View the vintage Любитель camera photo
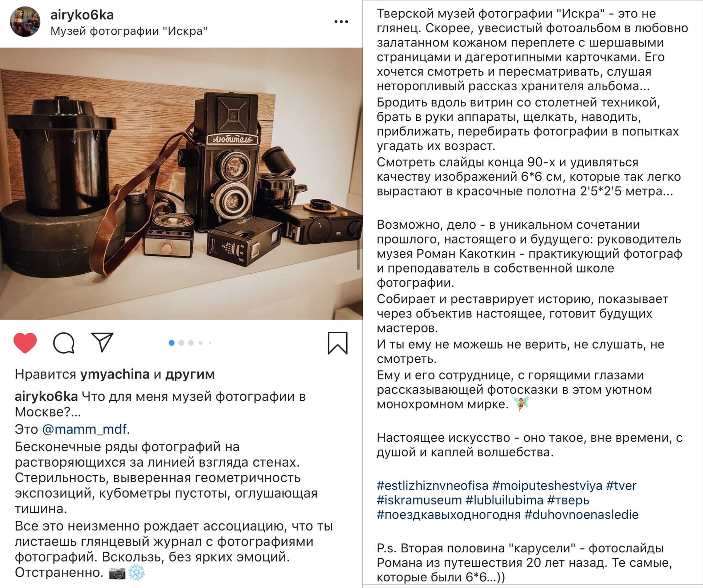Image resolution: width=703 pixels, height=588 pixels. (x=181, y=184)
